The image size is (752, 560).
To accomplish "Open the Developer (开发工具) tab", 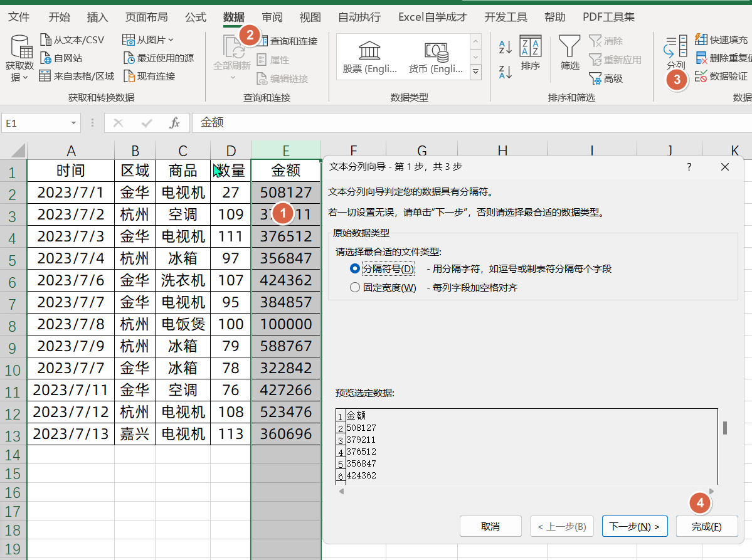I will click(x=506, y=18).
